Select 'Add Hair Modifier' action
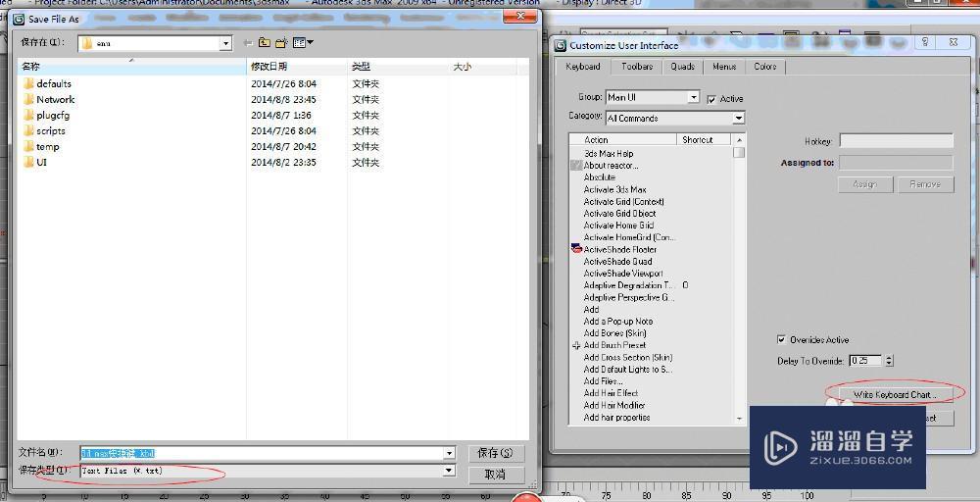980x502 pixels. click(x=614, y=405)
